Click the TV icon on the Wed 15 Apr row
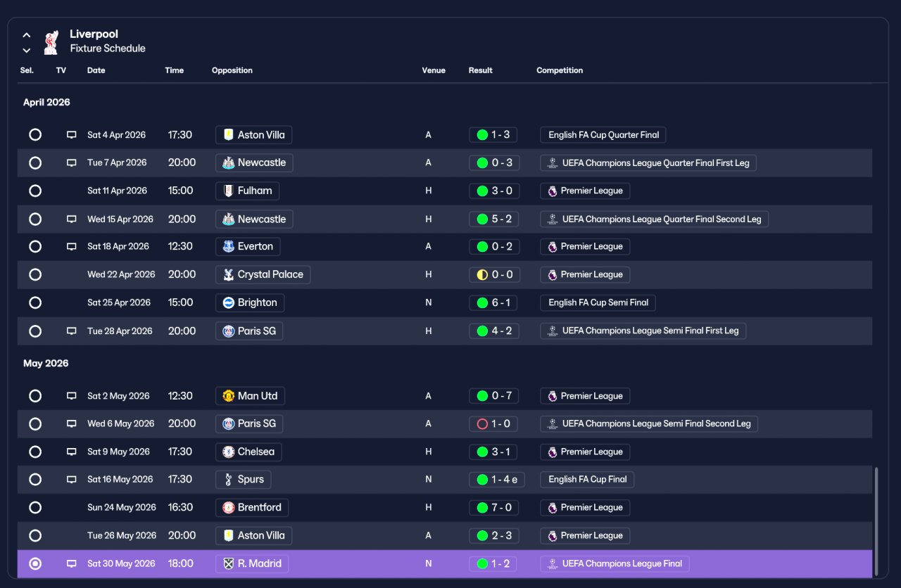Image resolution: width=901 pixels, height=588 pixels. coord(71,219)
